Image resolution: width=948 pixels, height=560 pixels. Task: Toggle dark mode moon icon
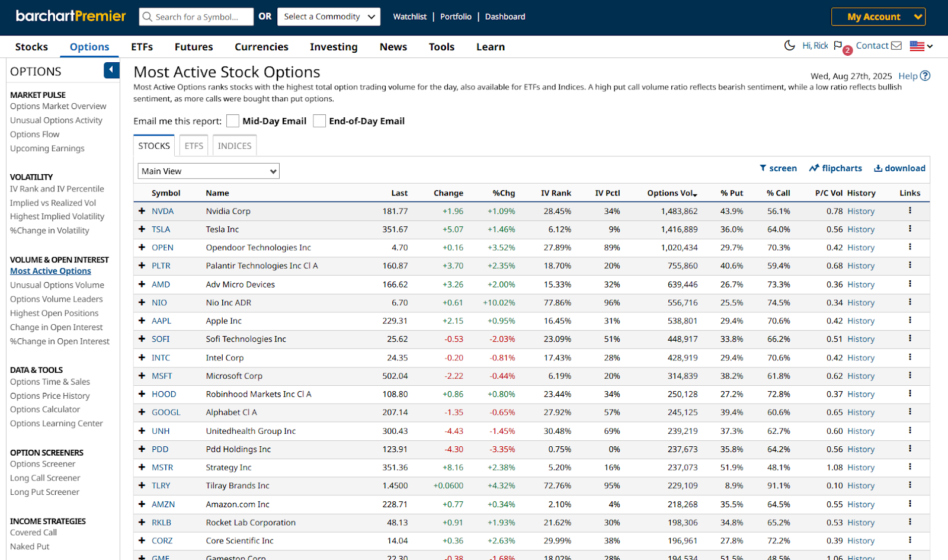tap(789, 46)
